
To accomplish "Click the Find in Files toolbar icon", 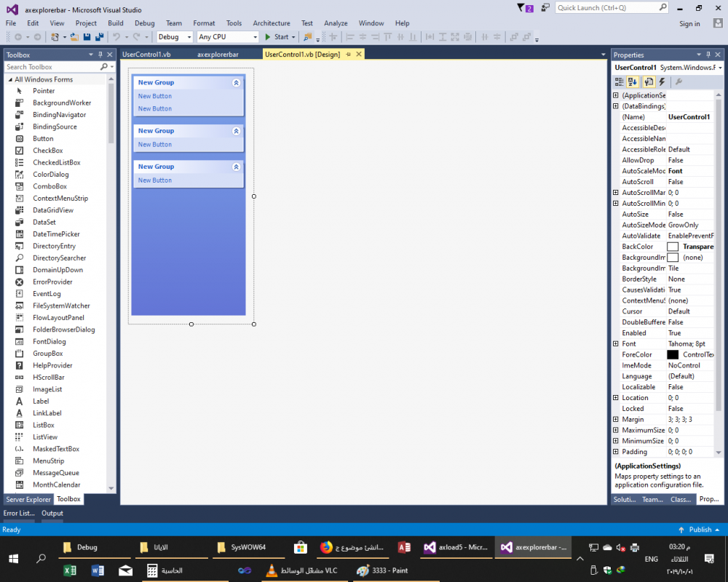I will (307, 37).
